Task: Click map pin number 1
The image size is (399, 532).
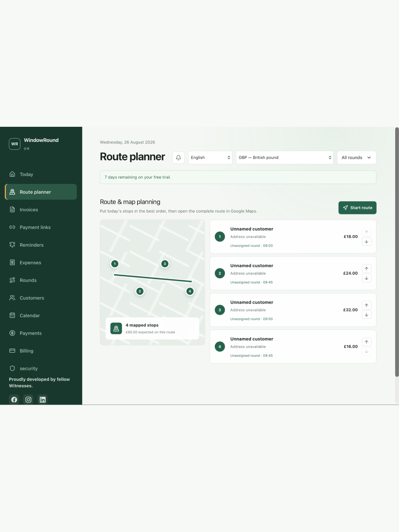Action: (x=115, y=264)
